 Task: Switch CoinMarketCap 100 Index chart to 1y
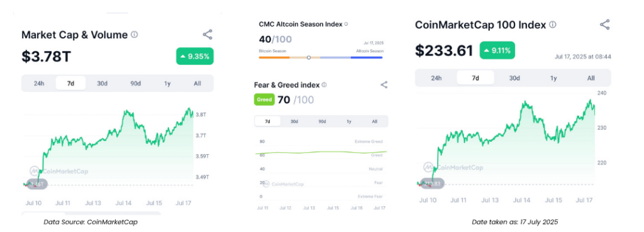553,78
